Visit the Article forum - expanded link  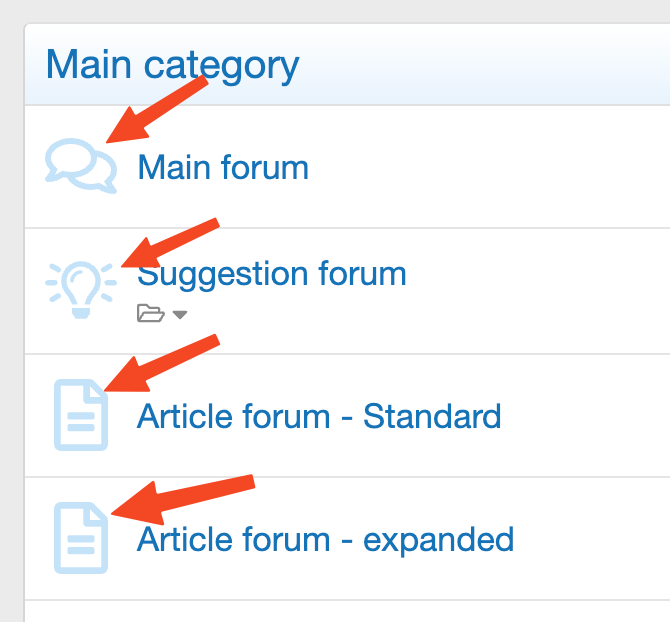(325, 540)
